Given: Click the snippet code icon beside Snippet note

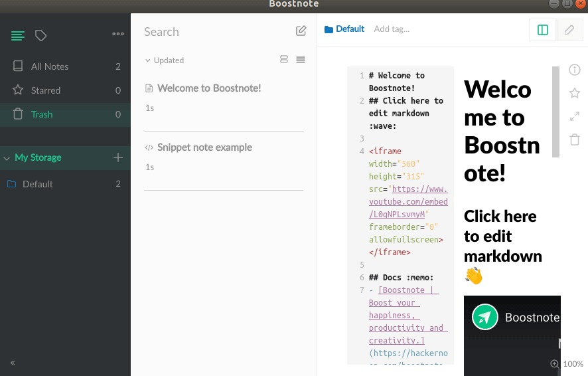Looking at the screenshot, I should pyautogui.click(x=149, y=147).
